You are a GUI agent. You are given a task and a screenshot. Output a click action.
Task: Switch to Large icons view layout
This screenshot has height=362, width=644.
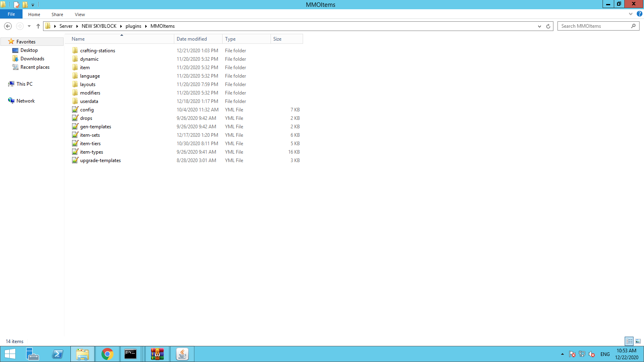tap(638, 341)
